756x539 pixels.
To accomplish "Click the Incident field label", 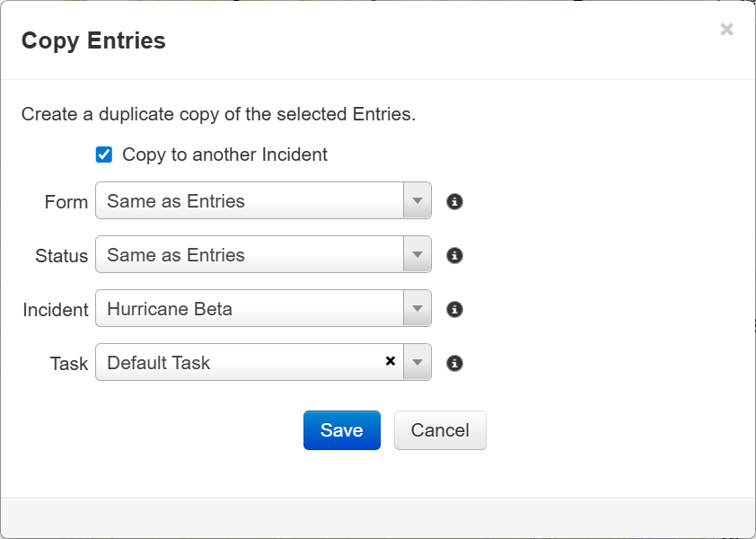I will coord(56,310).
